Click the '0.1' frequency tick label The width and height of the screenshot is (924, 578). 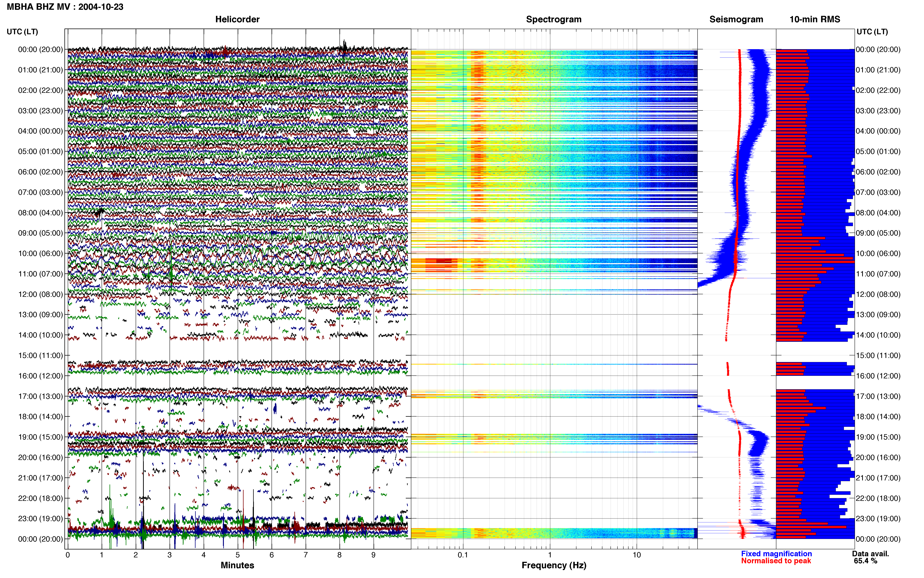point(463,555)
